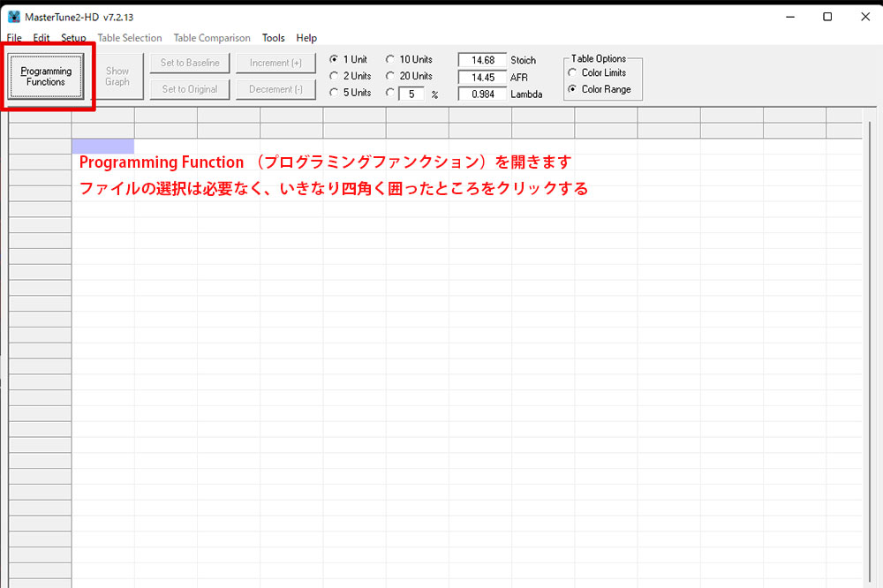883x588 pixels.
Task: Select the 1 Unit radio button
Action: coord(334,60)
